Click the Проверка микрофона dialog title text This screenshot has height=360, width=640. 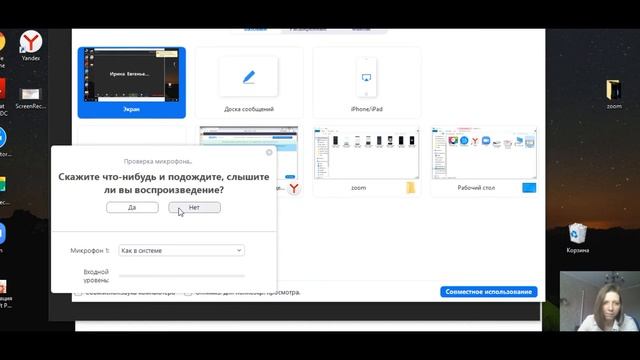click(x=158, y=161)
